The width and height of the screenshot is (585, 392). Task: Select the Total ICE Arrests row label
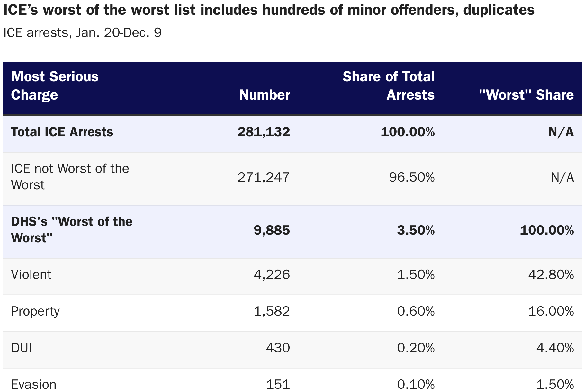(x=62, y=132)
